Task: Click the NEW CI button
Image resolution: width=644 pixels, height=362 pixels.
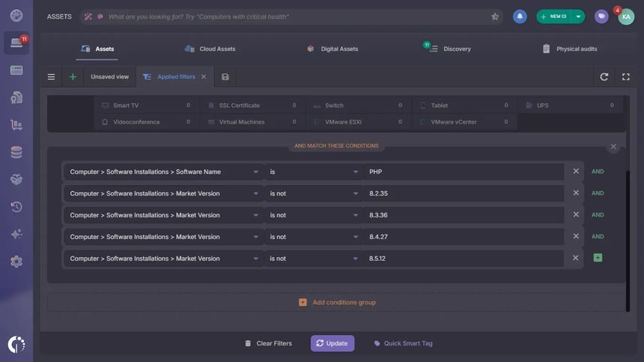Action: click(x=554, y=16)
